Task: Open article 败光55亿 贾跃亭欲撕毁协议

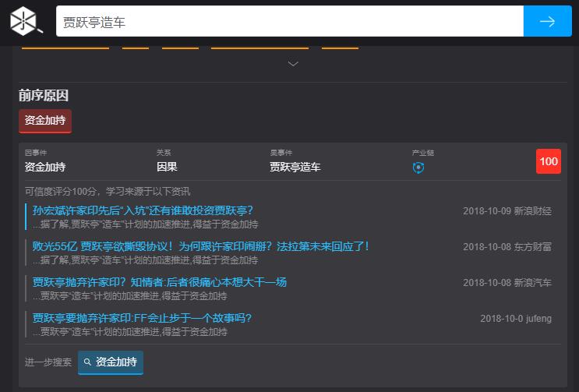Action: click(x=200, y=246)
